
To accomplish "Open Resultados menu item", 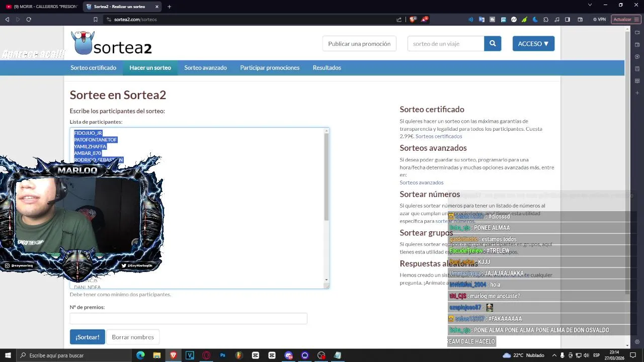I will click(x=327, y=68).
